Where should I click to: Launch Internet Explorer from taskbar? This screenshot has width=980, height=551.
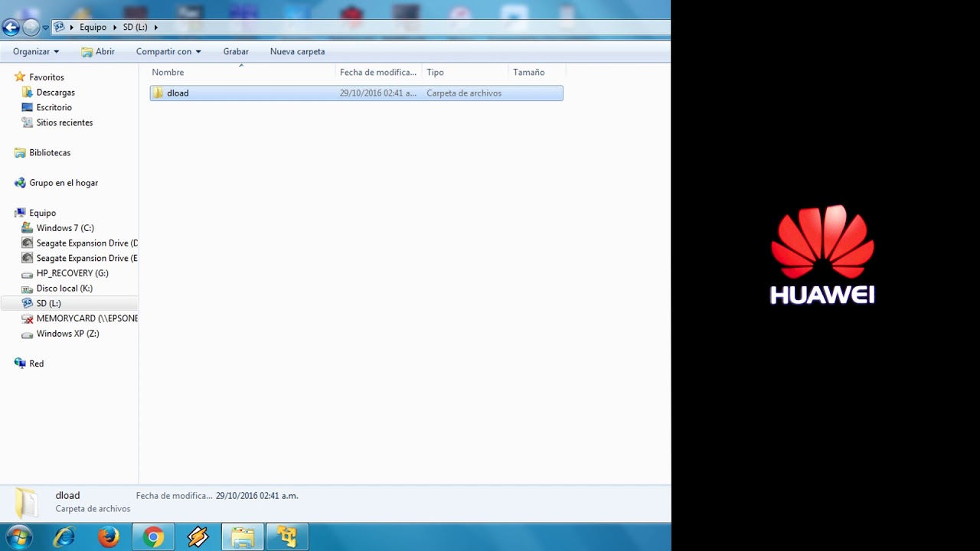point(64,537)
